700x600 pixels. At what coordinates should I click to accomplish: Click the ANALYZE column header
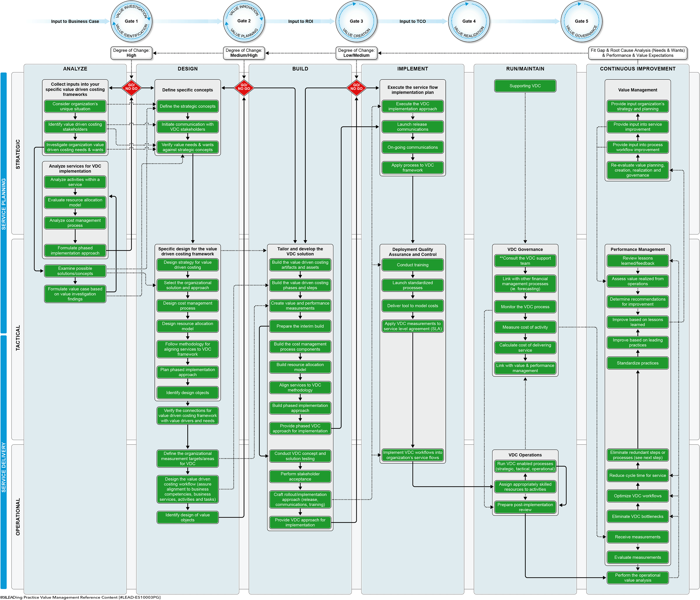[75, 69]
